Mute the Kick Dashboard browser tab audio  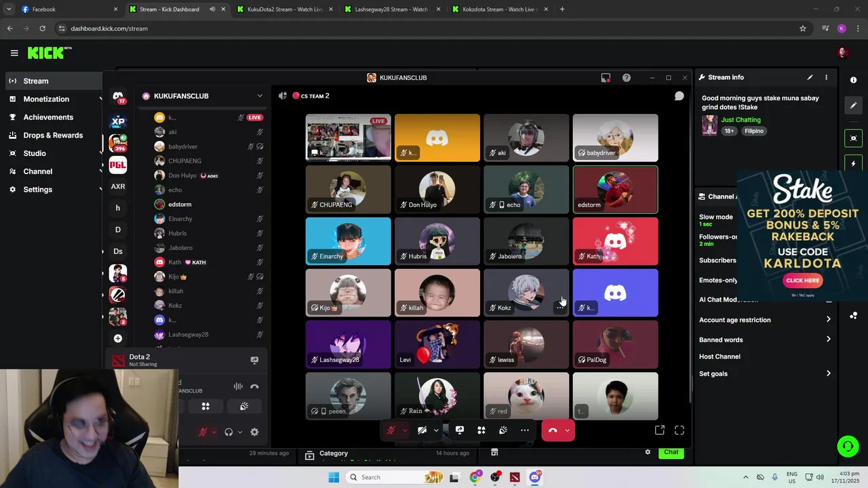212,9
